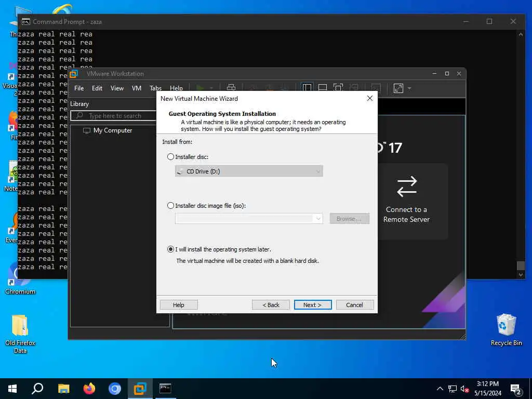Expand the system tray hidden icons chevron
The image size is (532, 399).
click(440, 389)
